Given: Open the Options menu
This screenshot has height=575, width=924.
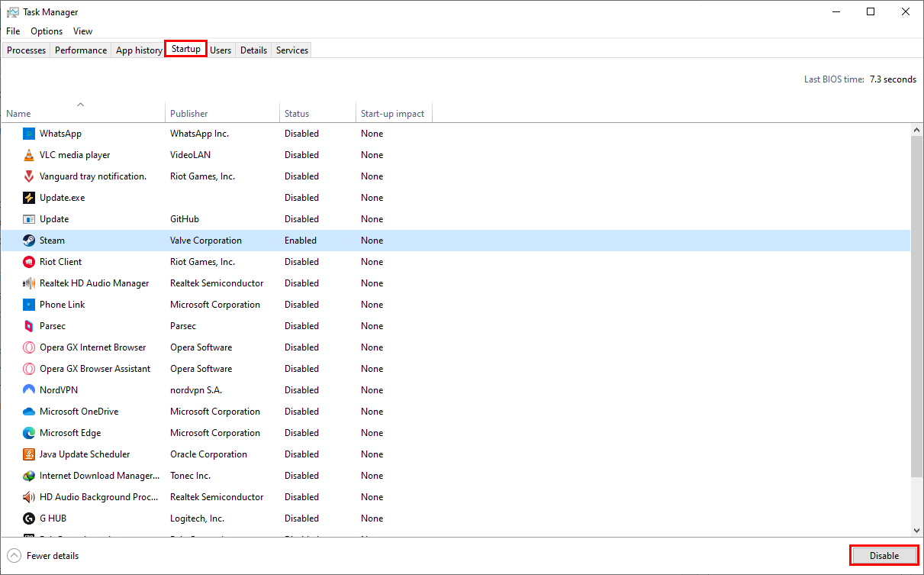Looking at the screenshot, I should coord(47,31).
